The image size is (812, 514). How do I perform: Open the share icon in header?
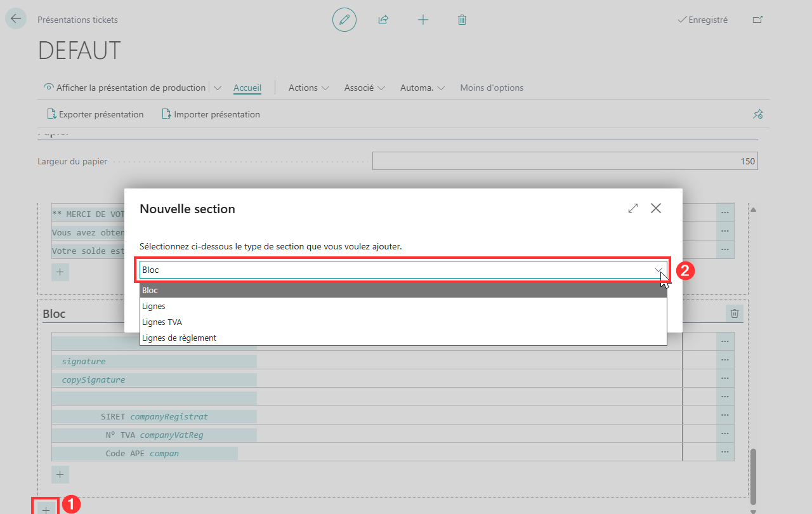[383, 20]
